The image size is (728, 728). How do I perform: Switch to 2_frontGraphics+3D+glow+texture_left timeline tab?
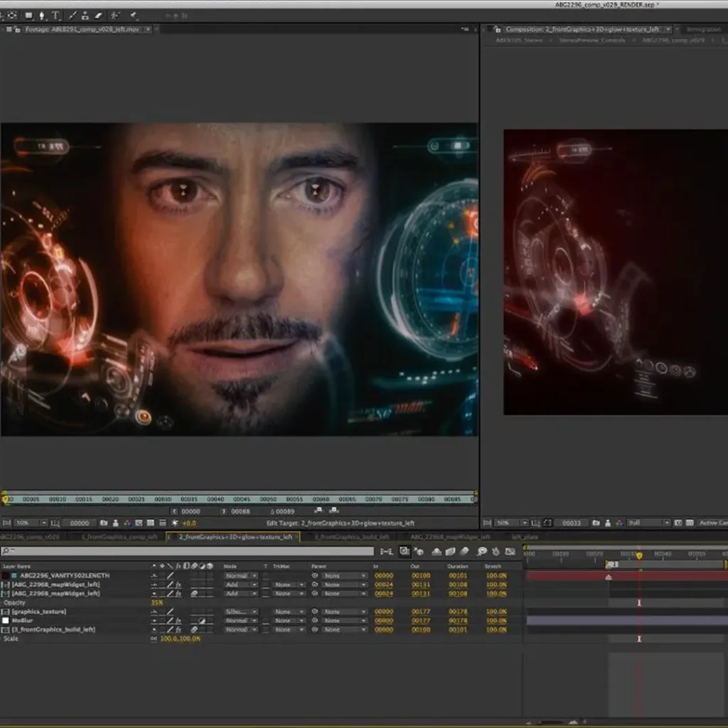point(233,537)
